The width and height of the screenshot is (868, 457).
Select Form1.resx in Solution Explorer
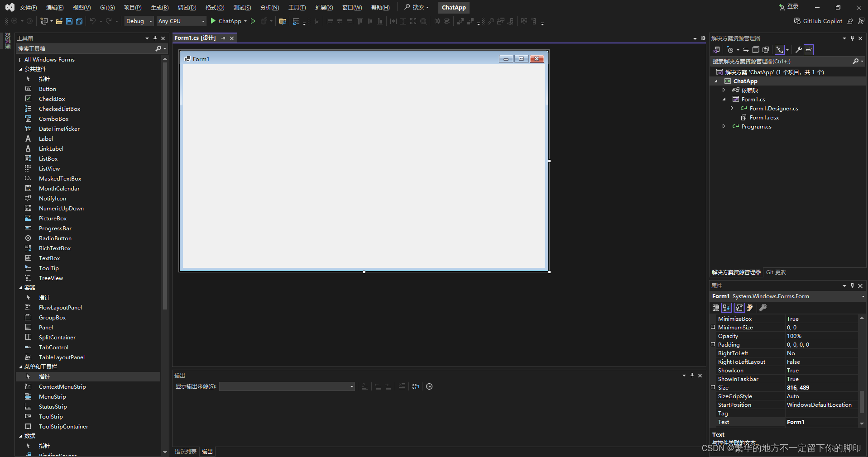[x=764, y=118]
